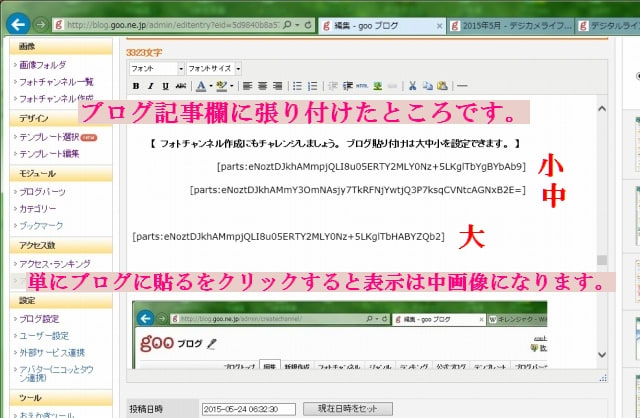Click the 現在日時をセット button
Viewport: 640px width, 418px height.
pyautogui.click(x=348, y=409)
